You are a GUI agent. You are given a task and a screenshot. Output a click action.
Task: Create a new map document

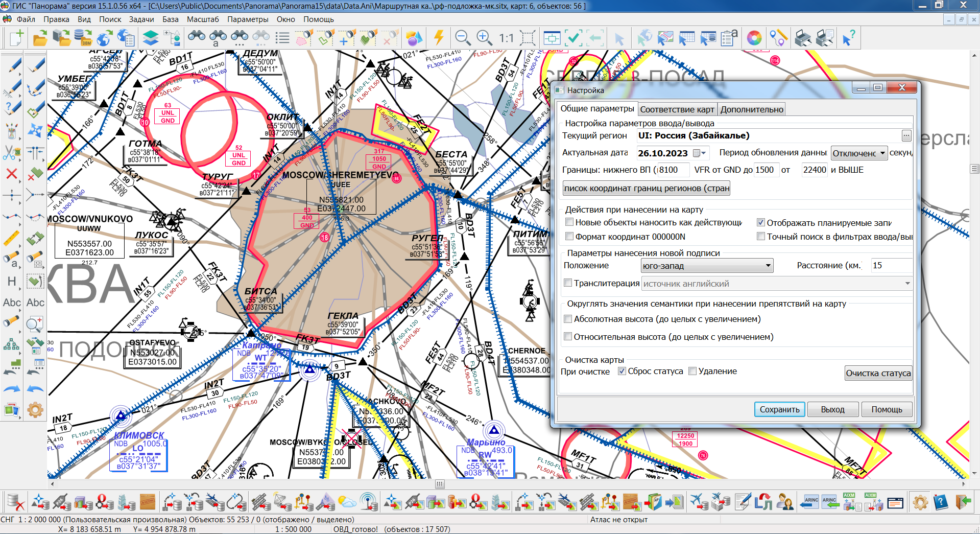coord(16,38)
